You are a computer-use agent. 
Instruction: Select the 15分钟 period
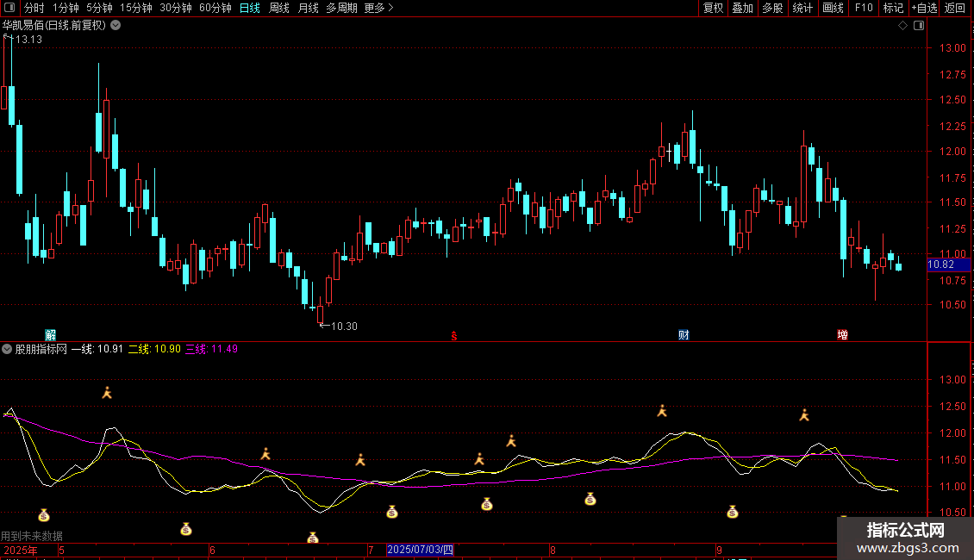(x=135, y=8)
